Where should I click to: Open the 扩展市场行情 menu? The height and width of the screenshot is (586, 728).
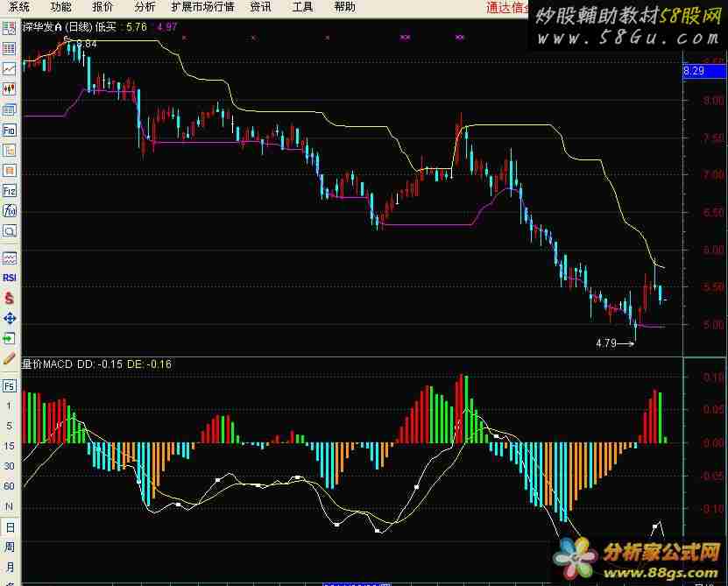(x=203, y=7)
